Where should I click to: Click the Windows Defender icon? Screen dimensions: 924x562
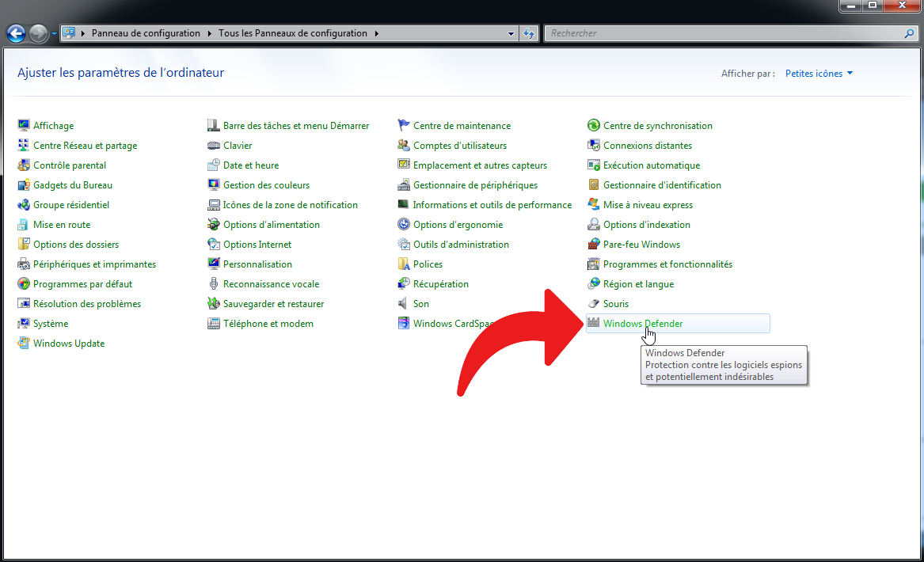593,324
